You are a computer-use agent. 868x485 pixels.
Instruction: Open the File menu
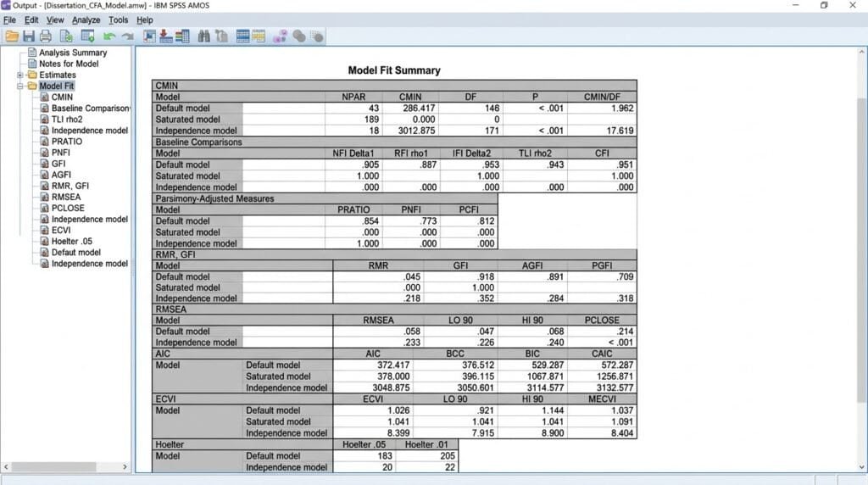(9, 20)
